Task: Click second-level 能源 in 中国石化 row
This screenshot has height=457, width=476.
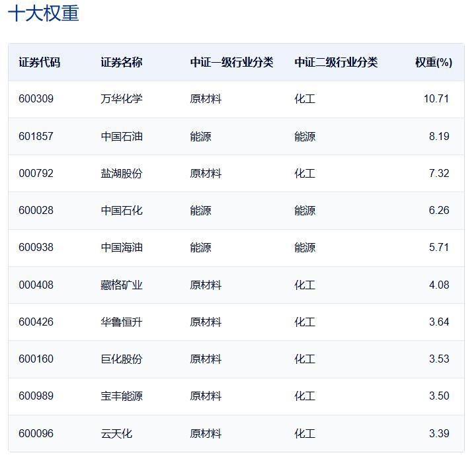Action: click(305, 210)
